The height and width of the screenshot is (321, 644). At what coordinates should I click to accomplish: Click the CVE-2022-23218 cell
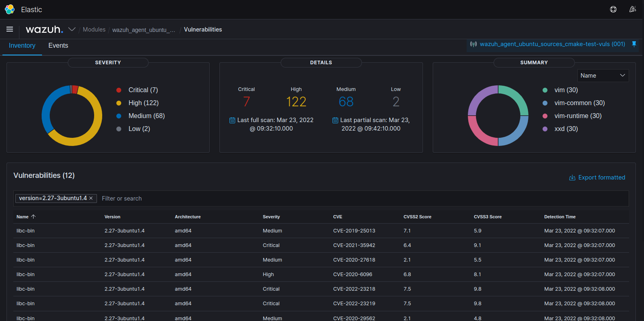[354, 289]
